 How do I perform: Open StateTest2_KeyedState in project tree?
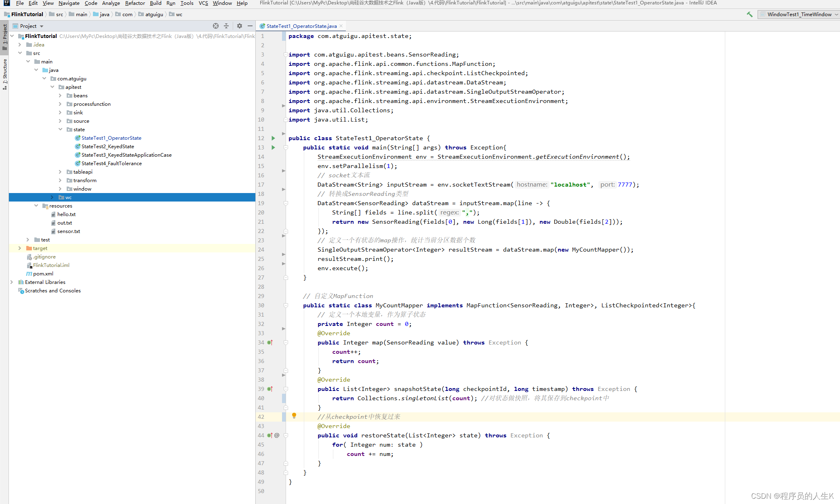(107, 147)
